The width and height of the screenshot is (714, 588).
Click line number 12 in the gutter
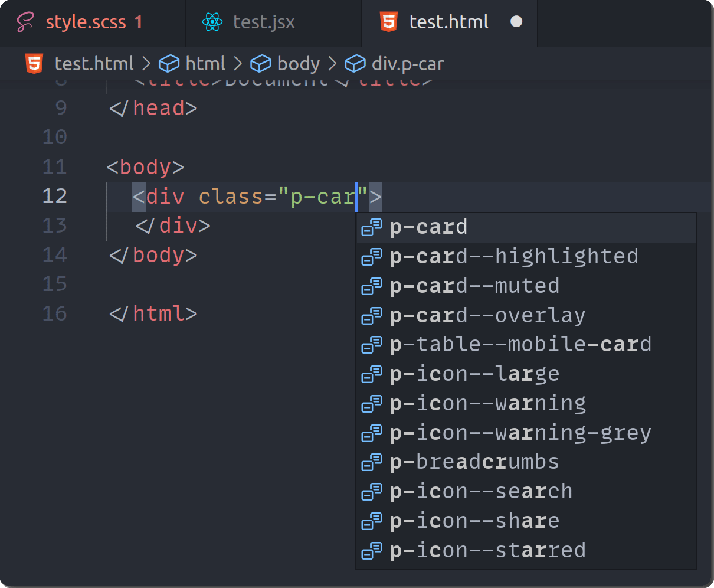(55, 196)
